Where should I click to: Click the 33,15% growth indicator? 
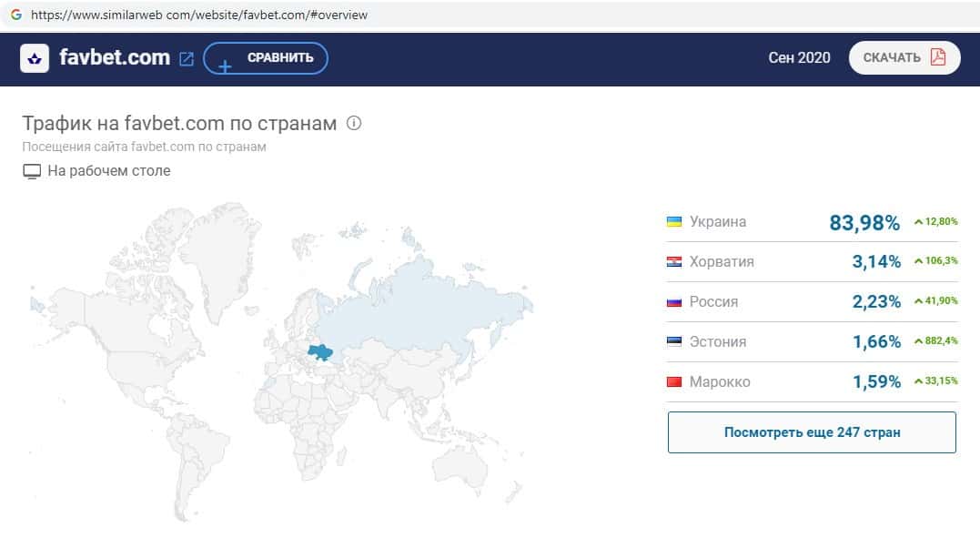tap(935, 381)
